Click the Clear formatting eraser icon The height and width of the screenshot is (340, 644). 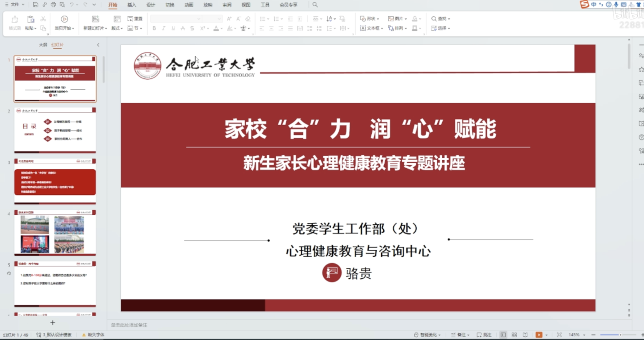[x=248, y=19]
